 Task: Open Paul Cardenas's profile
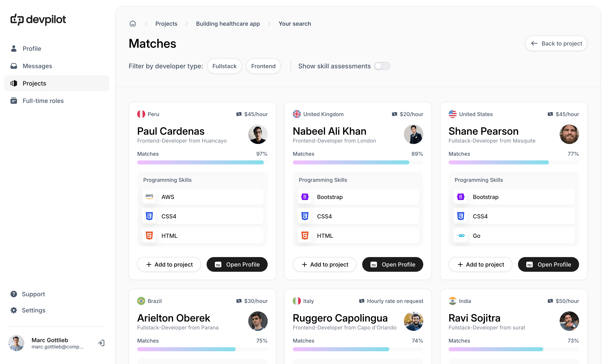tap(237, 264)
